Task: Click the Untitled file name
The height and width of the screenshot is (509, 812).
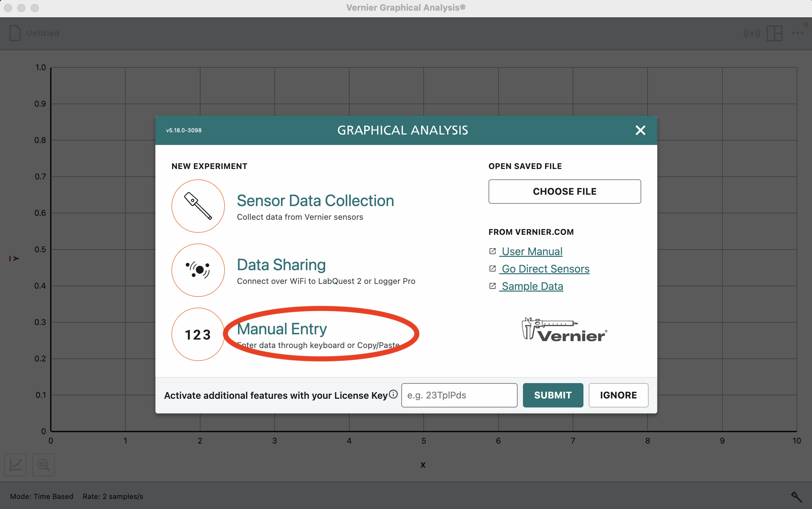Action: pyautogui.click(x=43, y=33)
